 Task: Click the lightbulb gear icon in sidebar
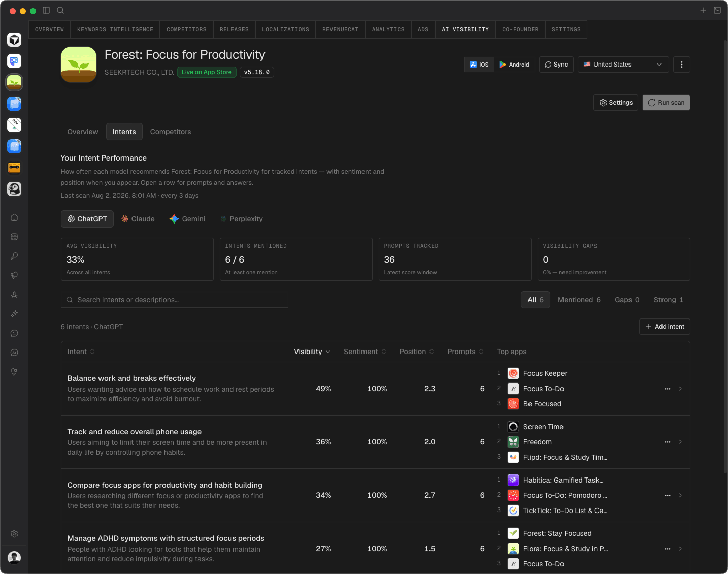(14, 372)
